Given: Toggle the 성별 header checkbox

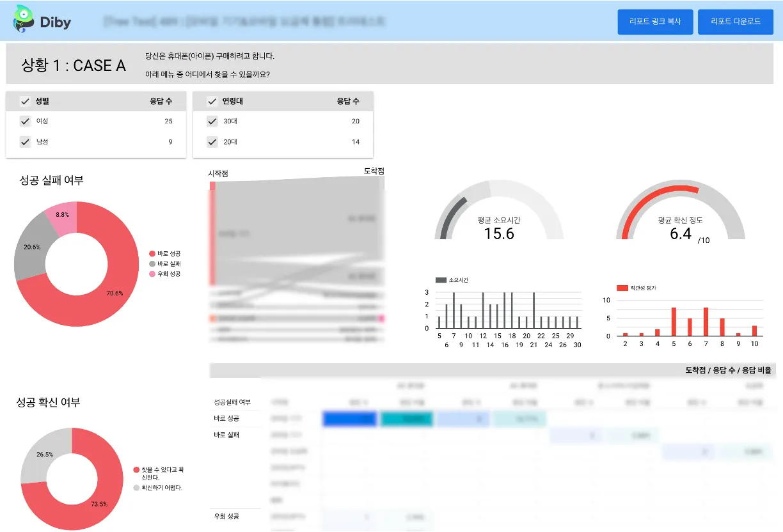Looking at the screenshot, I should (26, 101).
